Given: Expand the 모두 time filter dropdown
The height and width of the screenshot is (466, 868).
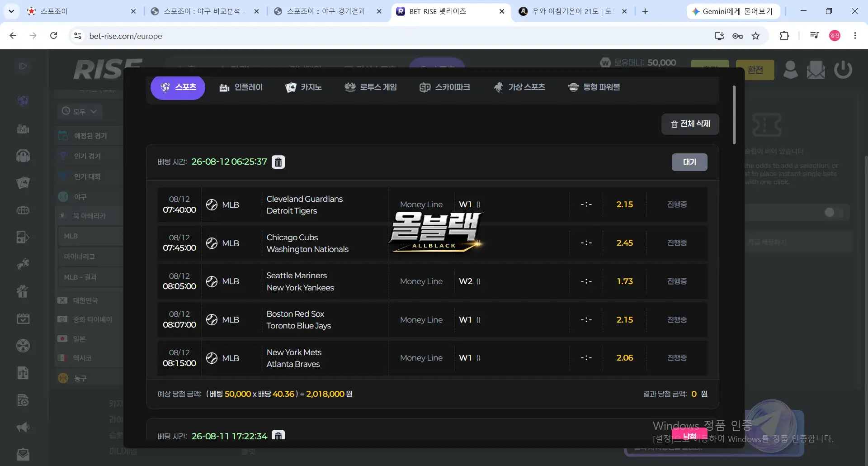Looking at the screenshot, I should click(80, 111).
